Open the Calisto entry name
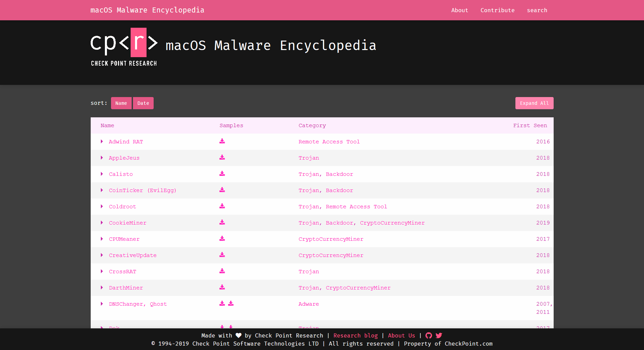This screenshot has height=350, width=644. coord(121,174)
